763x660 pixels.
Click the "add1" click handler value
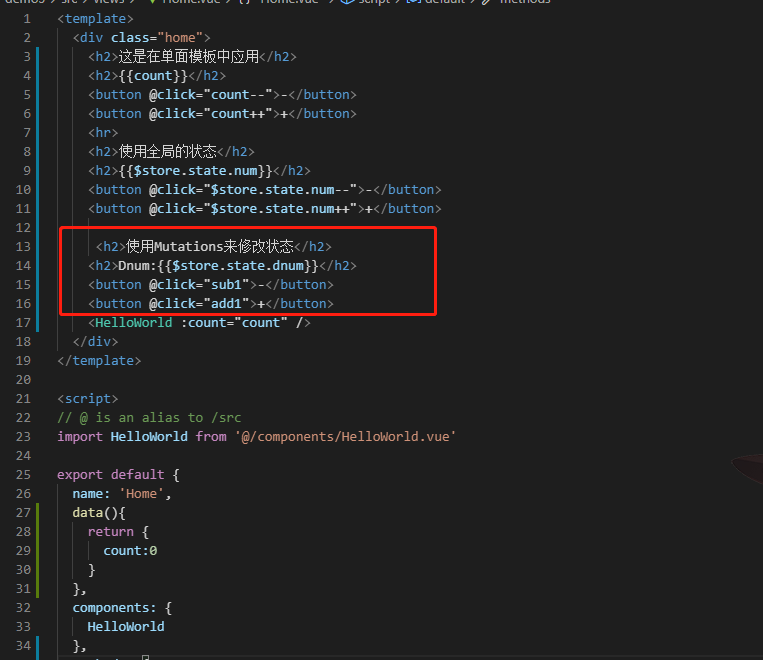tap(226, 304)
